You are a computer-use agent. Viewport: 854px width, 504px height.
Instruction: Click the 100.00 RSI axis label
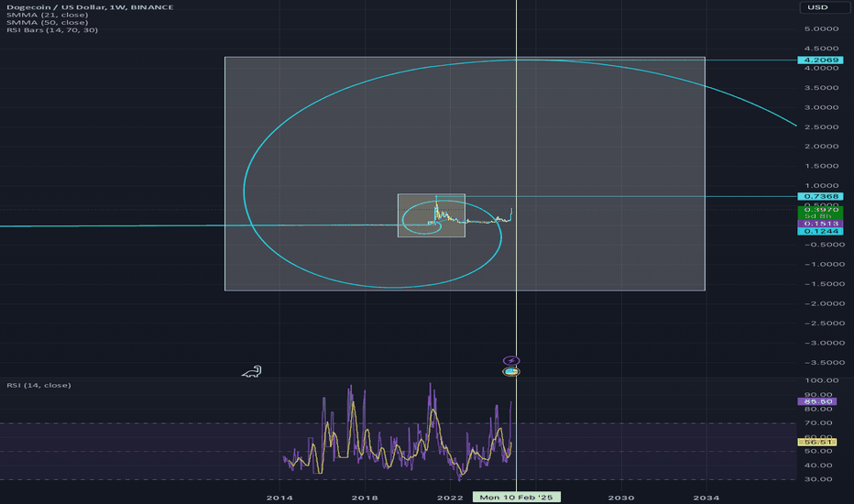click(821, 380)
